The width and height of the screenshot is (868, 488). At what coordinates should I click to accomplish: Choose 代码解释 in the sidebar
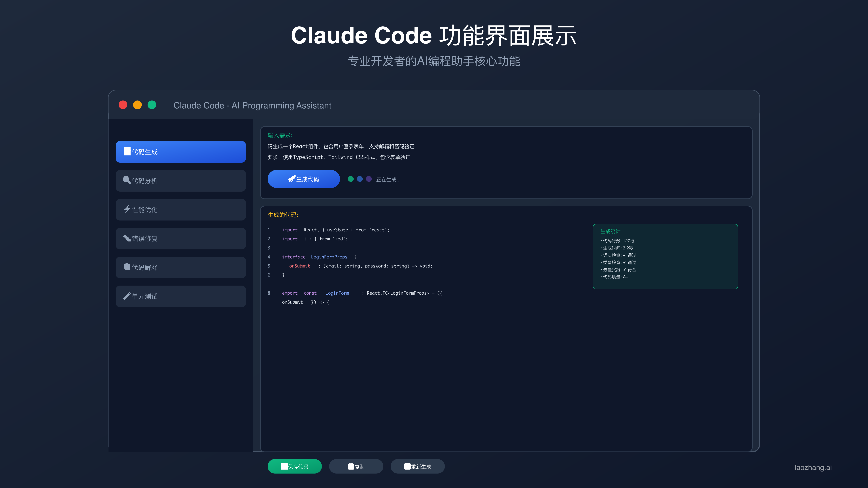[x=181, y=267]
